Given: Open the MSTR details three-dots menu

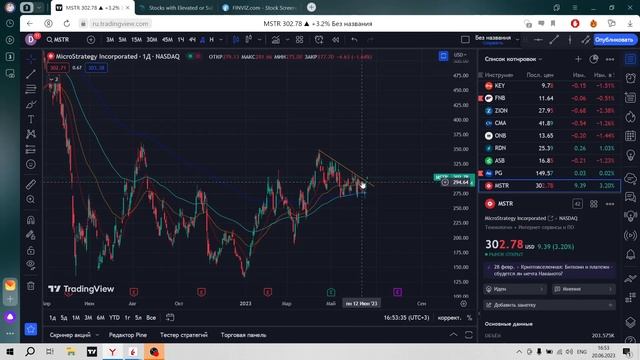Looking at the screenshot, I should 610,204.
